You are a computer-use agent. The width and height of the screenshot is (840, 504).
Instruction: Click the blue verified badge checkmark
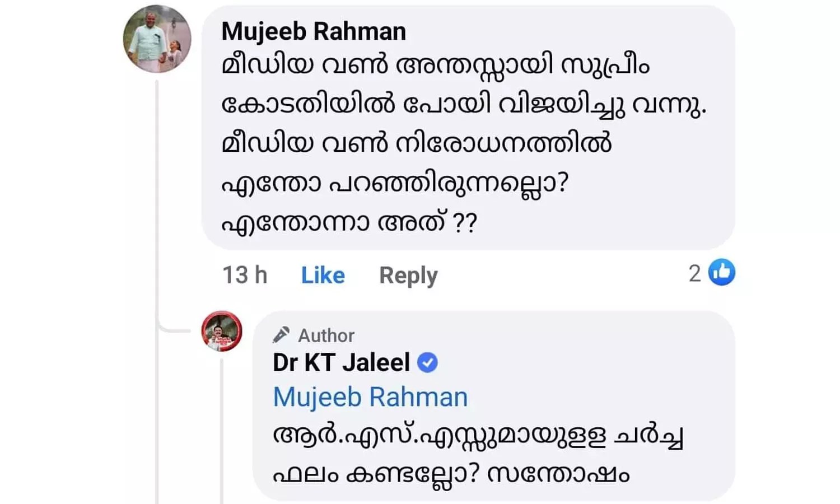(x=428, y=362)
